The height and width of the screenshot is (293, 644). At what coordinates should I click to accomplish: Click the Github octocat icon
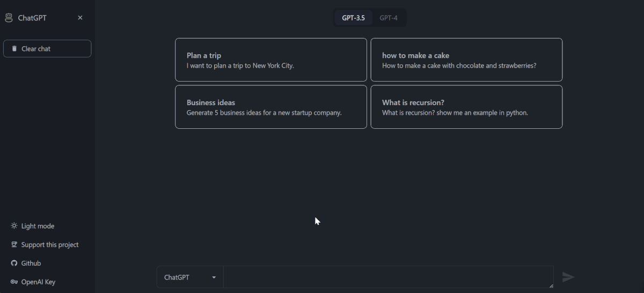(x=14, y=263)
